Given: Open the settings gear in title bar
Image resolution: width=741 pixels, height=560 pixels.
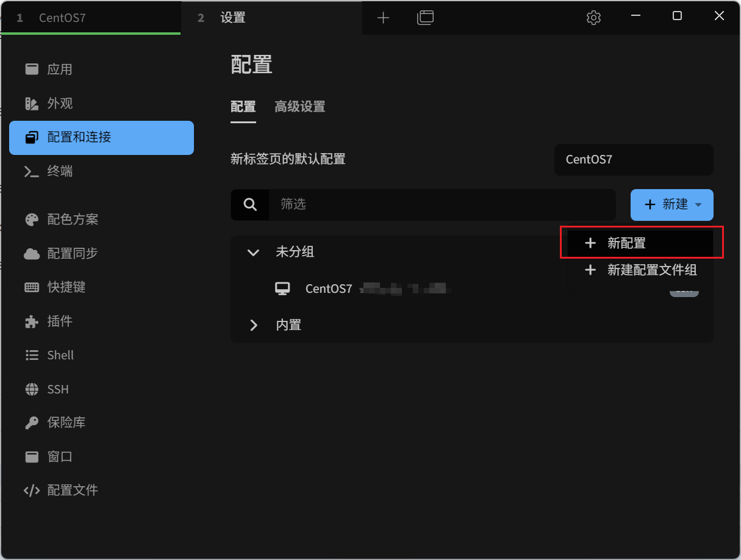Looking at the screenshot, I should (593, 17).
